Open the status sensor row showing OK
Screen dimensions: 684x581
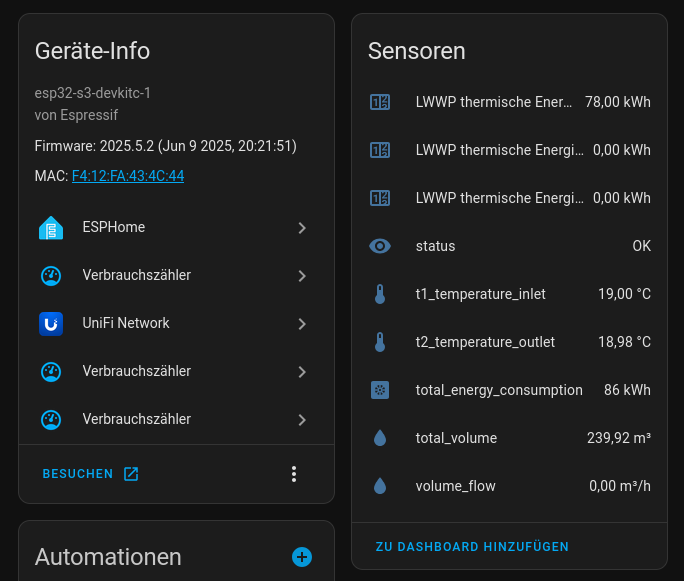point(510,246)
